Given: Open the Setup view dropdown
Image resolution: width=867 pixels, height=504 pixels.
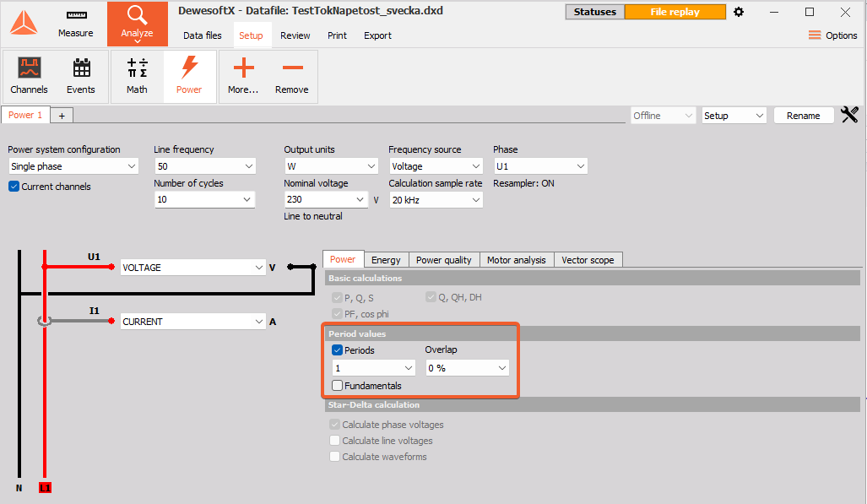Looking at the screenshot, I should pos(734,116).
